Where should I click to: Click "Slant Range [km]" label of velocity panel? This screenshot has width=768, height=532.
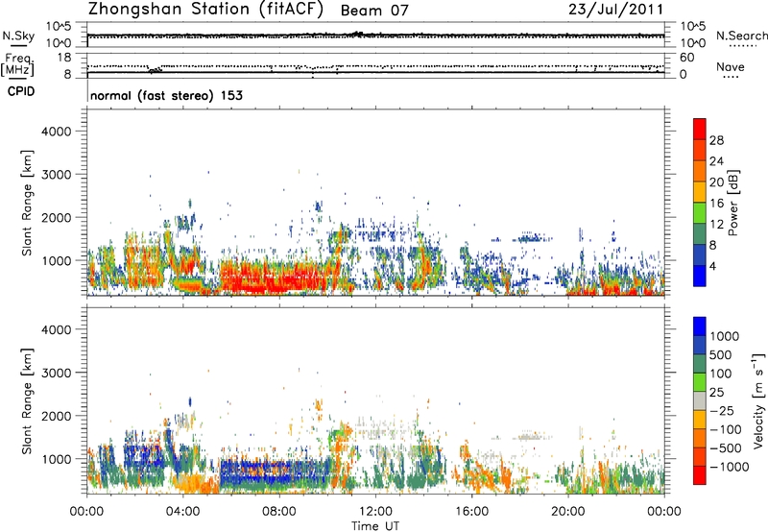(x=27, y=401)
